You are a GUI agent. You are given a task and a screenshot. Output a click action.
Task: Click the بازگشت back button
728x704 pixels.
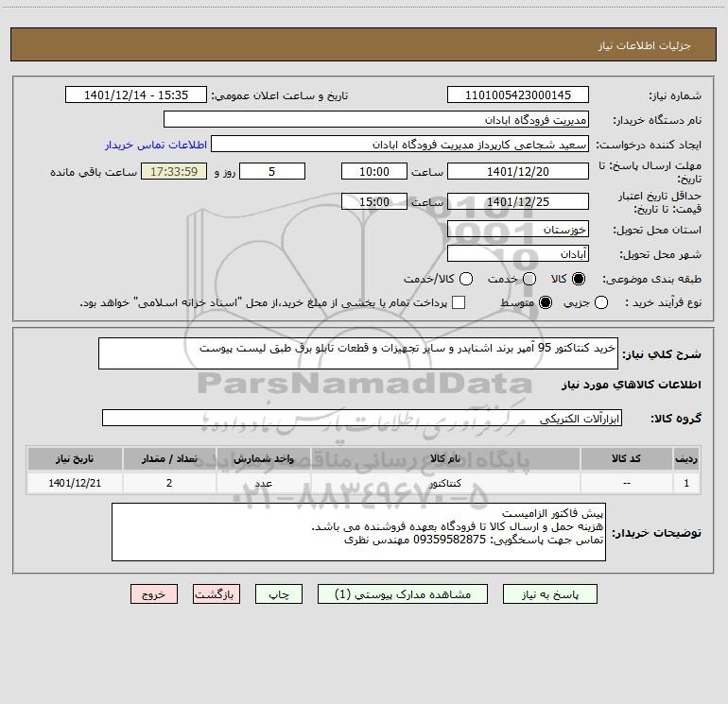coord(217,594)
